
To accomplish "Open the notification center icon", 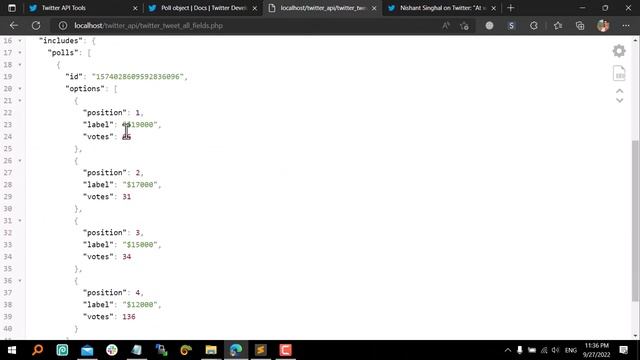I will click(x=624, y=350).
